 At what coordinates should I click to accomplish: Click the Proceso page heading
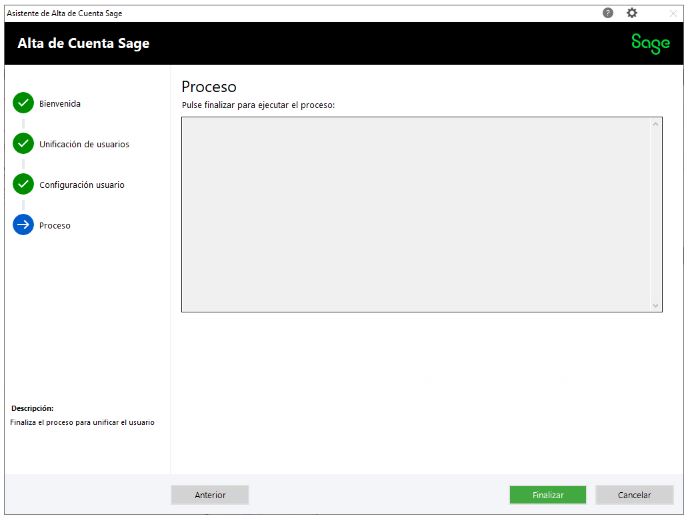pyautogui.click(x=209, y=86)
